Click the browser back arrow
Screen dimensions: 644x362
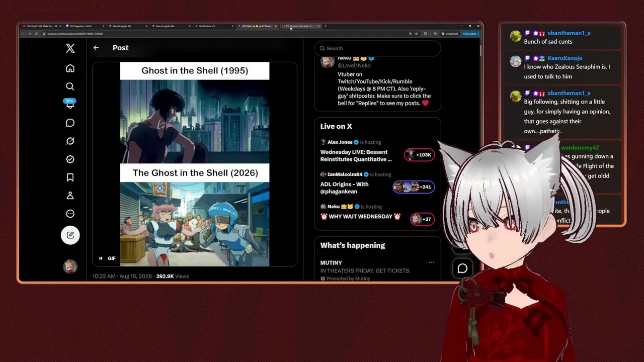click(x=23, y=34)
